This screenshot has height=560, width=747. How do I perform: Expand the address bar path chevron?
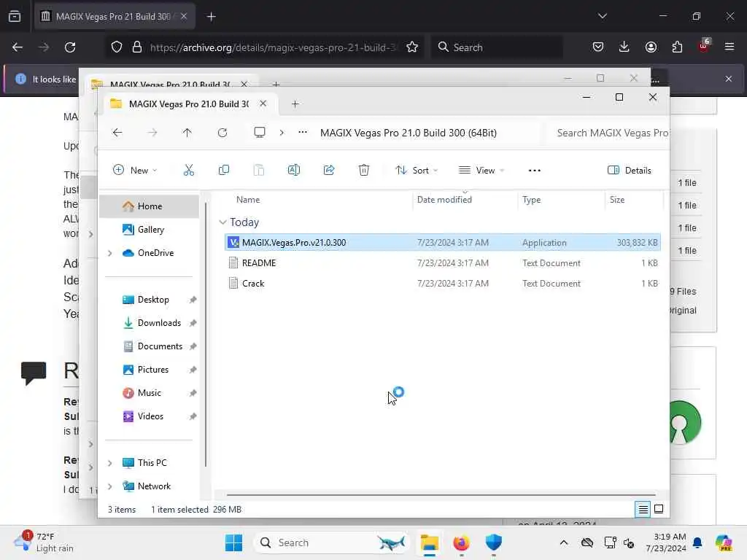point(282,133)
